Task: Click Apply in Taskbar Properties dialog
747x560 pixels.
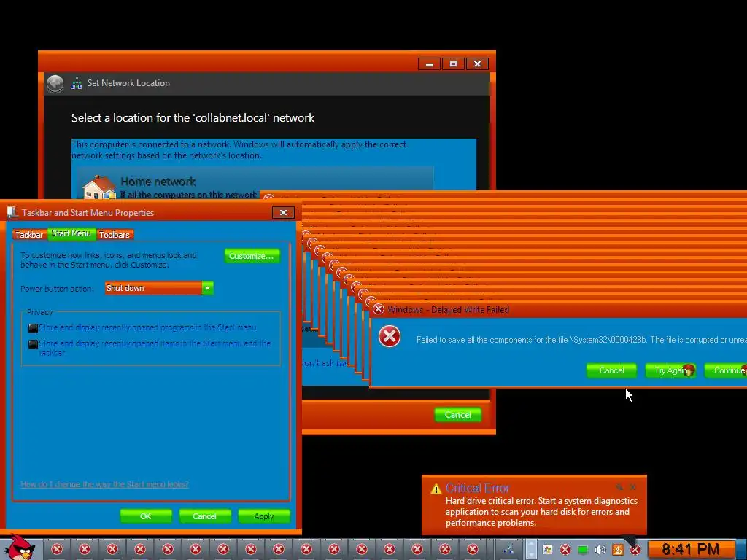Action: click(264, 516)
